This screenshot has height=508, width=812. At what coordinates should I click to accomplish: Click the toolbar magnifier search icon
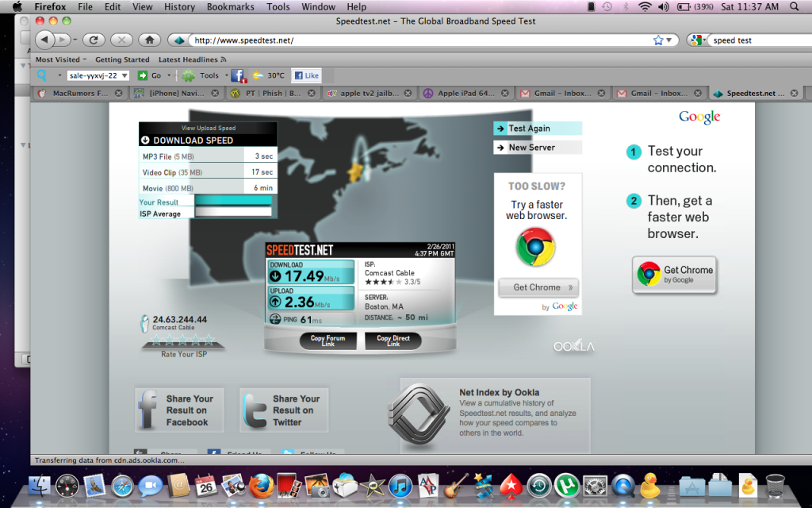pos(42,75)
